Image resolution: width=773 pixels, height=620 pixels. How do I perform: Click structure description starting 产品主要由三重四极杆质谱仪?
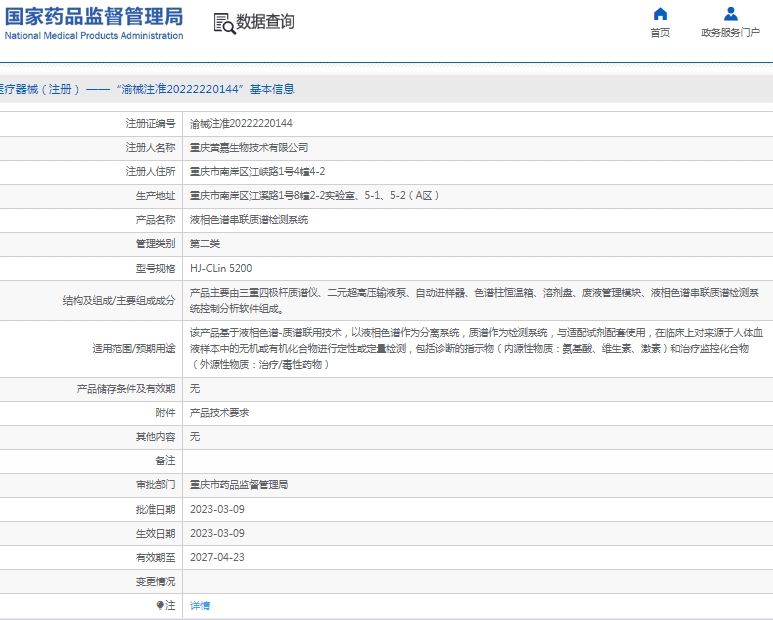coord(474,301)
